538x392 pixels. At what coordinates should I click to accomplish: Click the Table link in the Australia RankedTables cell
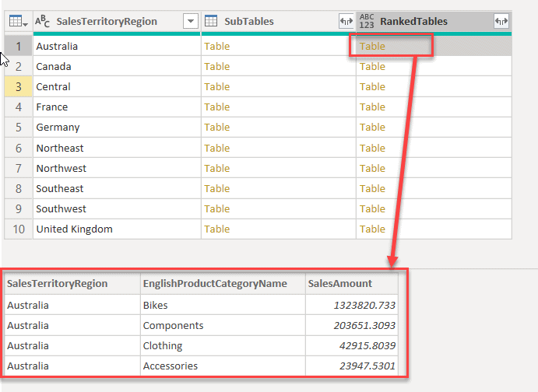point(372,46)
